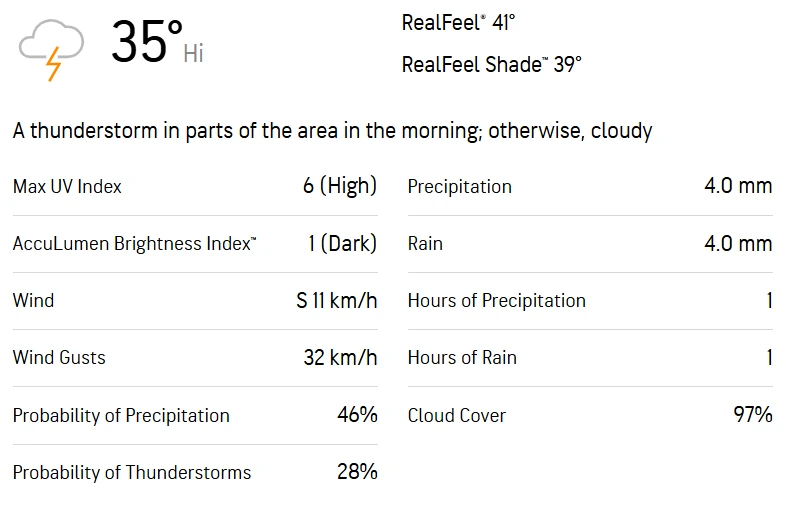Click the 28% thunderstorm probability value
The height and width of the screenshot is (514, 786).
pyautogui.click(x=357, y=471)
